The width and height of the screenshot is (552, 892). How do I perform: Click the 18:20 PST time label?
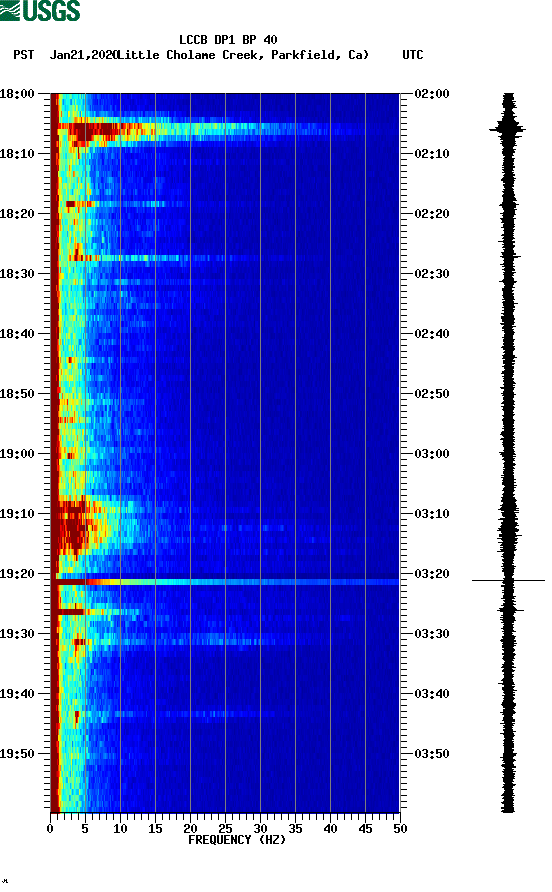point(17,214)
